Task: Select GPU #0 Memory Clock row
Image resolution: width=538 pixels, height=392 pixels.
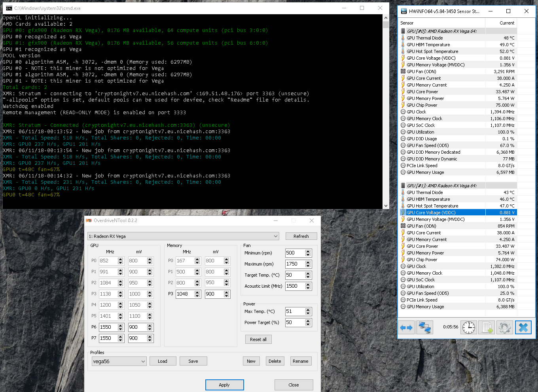Action: click(x=458, y=119)
